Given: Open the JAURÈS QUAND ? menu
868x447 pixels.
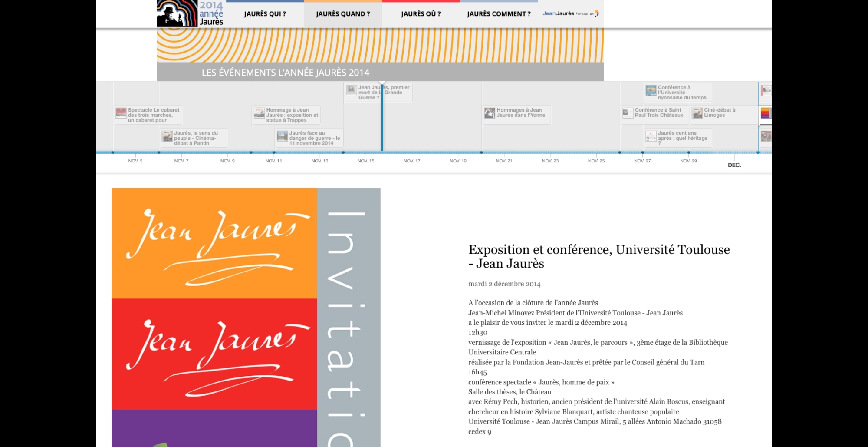Looking at the screenshot, I should [x=343, y=14].
